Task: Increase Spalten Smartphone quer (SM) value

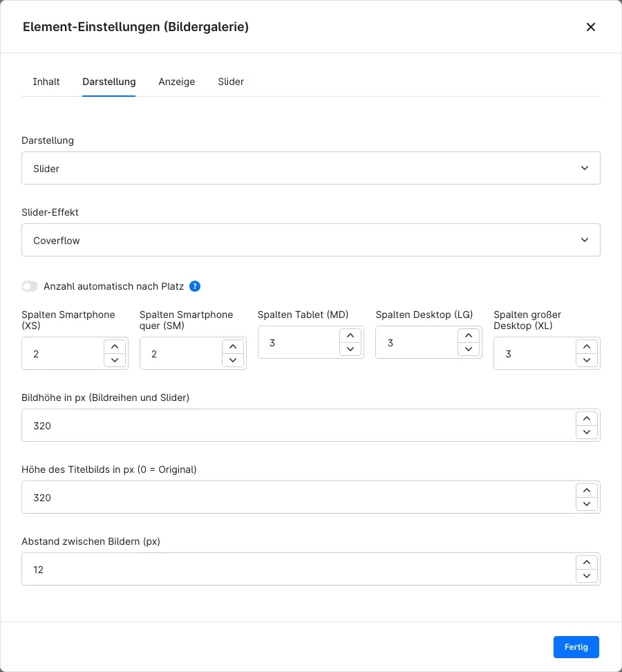Action: (x=233, y=346)
